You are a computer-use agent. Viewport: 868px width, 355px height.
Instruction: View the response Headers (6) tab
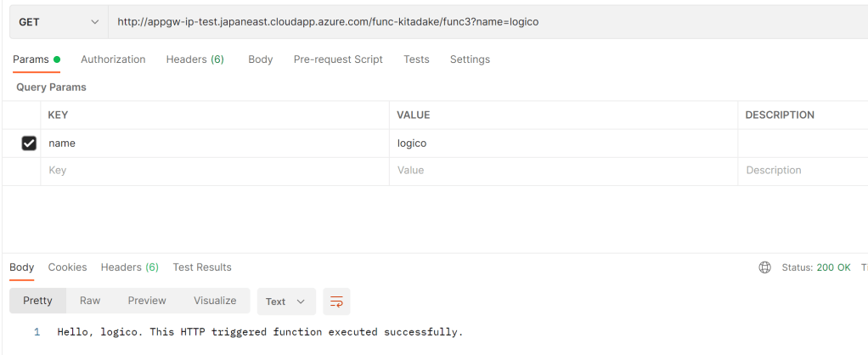(x=129, y=268)
